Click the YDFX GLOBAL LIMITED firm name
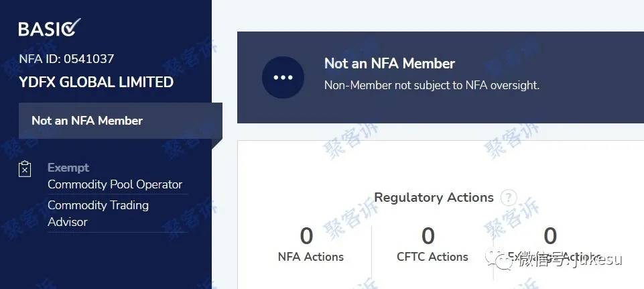Image resolution: width=644 pixels, height=289 pixels. [x=96, y=82]
